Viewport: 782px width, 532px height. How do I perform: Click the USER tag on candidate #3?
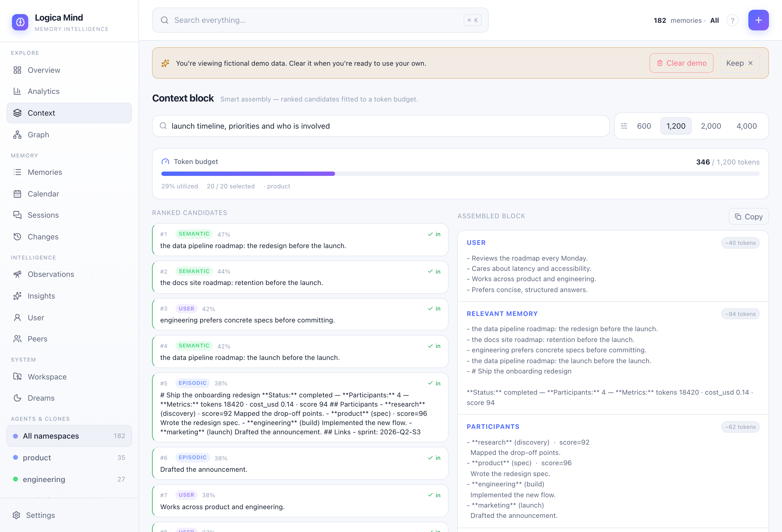[x=187, y=308]
